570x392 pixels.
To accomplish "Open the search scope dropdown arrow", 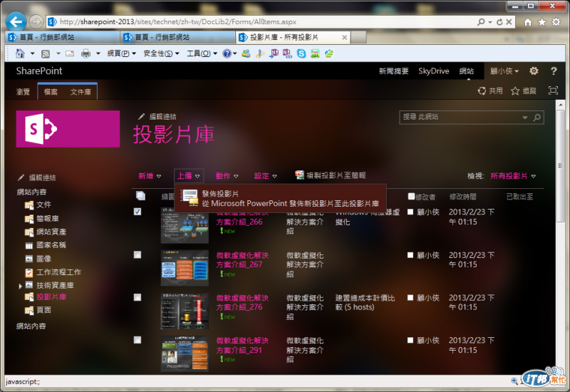I will pos(525,118).
